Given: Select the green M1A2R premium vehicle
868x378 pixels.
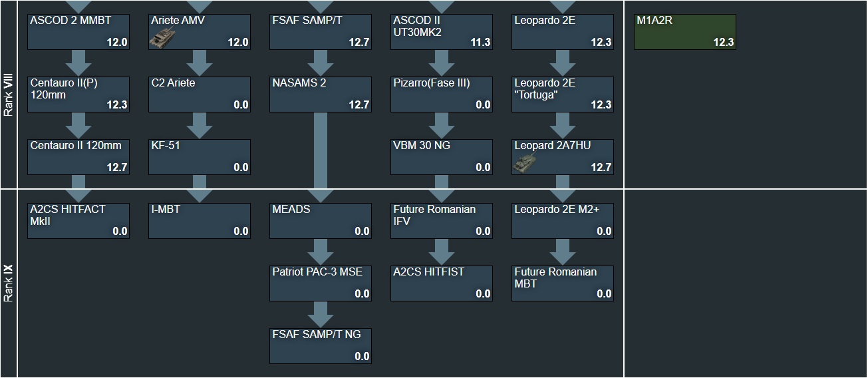Looking at the screenshot, I should [x=684, y=32].
